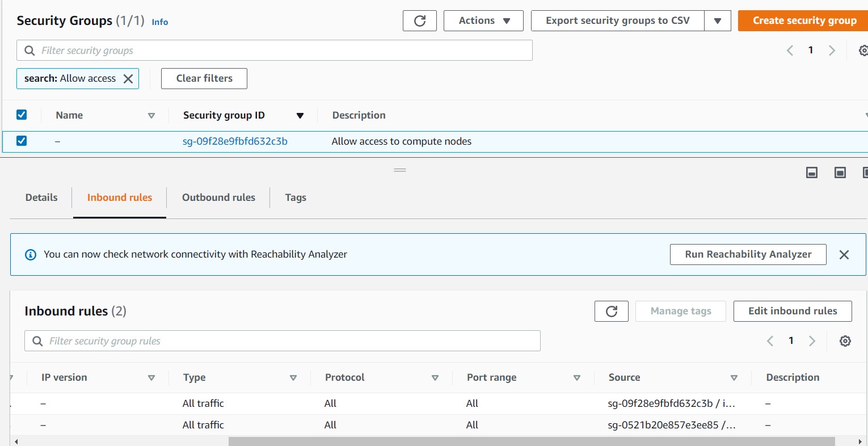This screenshot has height=446, width=868.
Task: Open the Source column filter arrow
Action: [x=734, y=377]
